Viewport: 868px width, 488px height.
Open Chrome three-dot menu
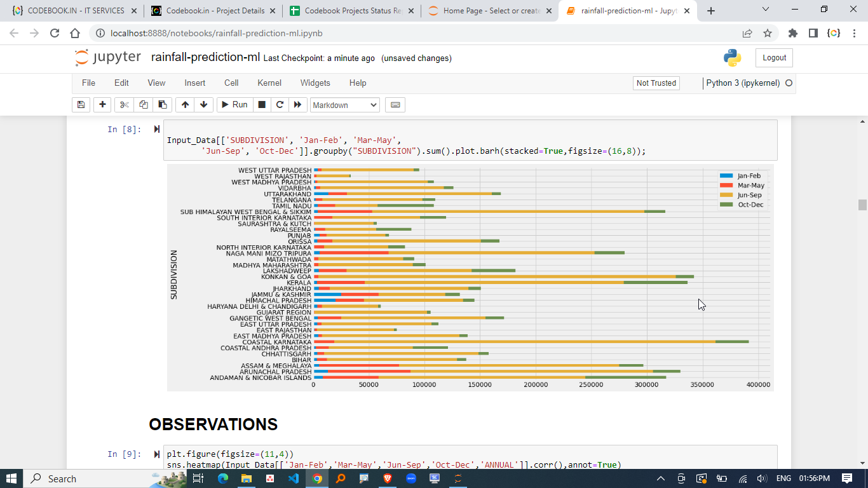point(855,33)
